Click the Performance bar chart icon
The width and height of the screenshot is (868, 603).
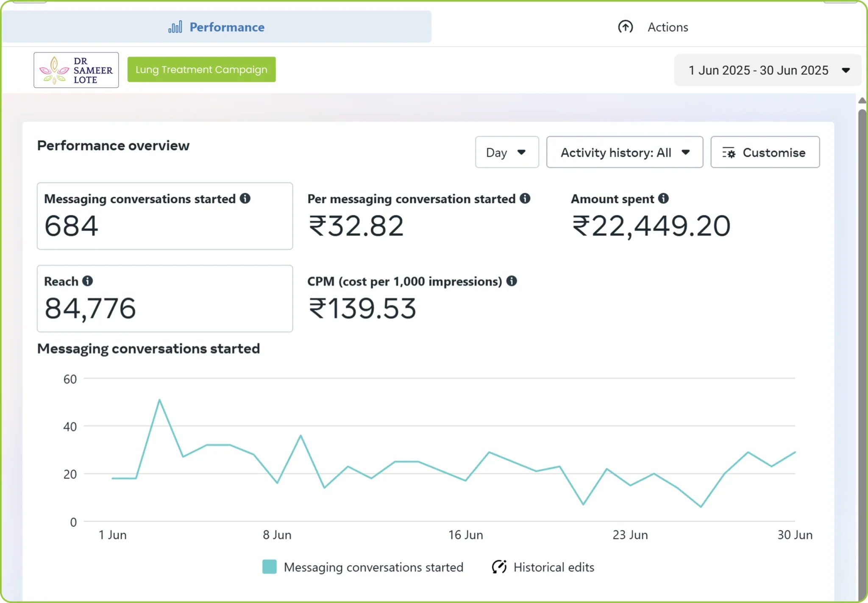pos(175,27)
